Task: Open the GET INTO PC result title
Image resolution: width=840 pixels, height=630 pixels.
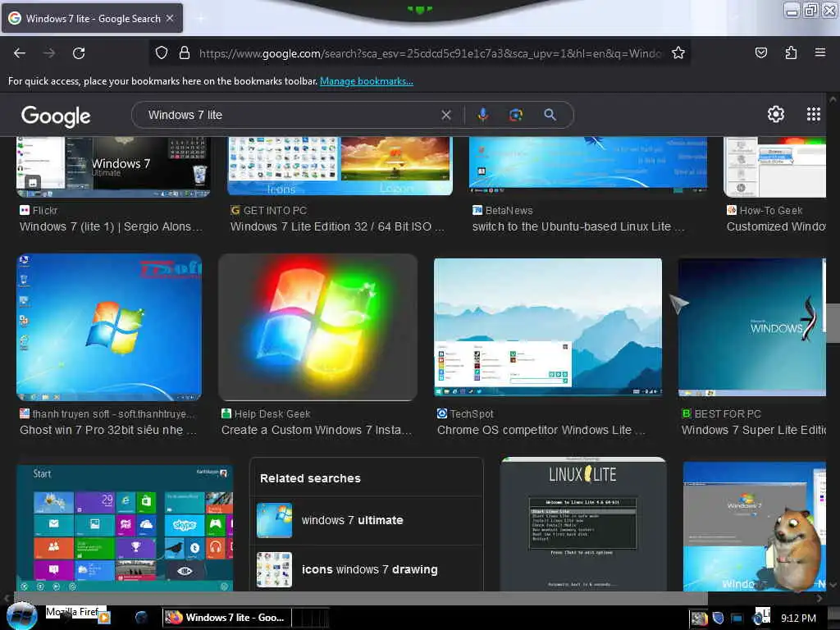Action: click(x=337, y=226)
